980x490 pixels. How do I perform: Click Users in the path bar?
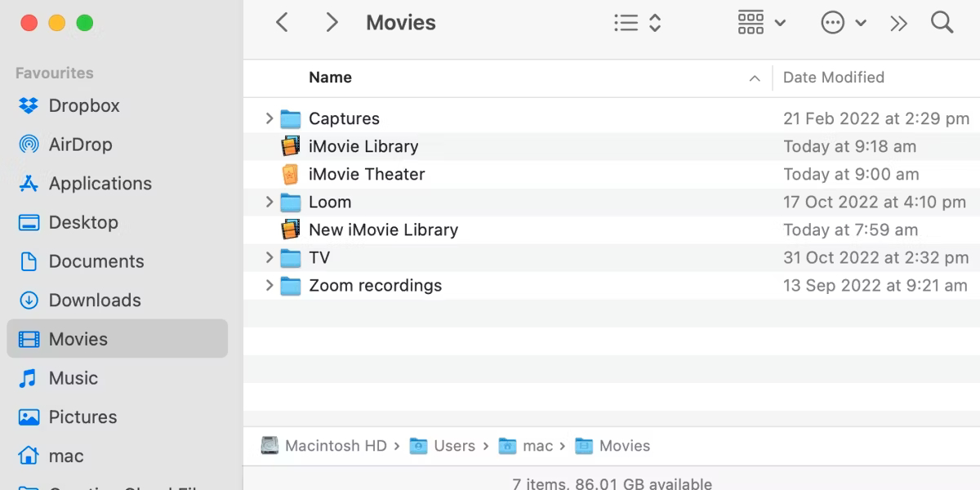point(442,446)
